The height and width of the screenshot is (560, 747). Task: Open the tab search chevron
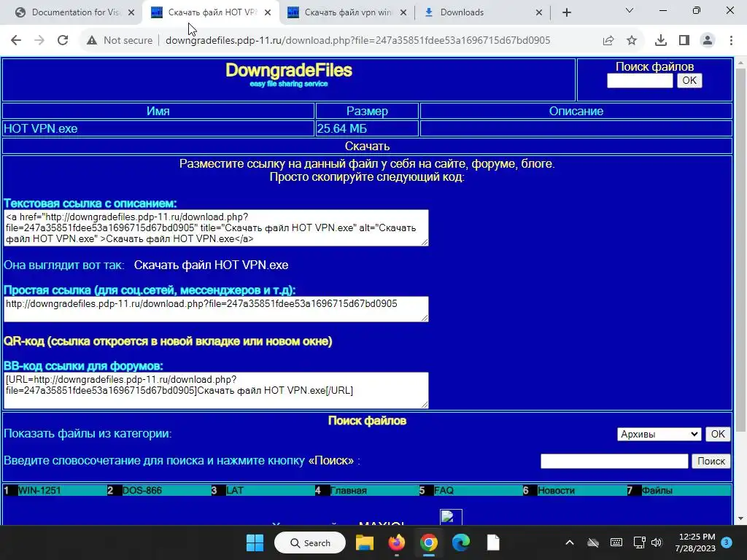[630, 10]
